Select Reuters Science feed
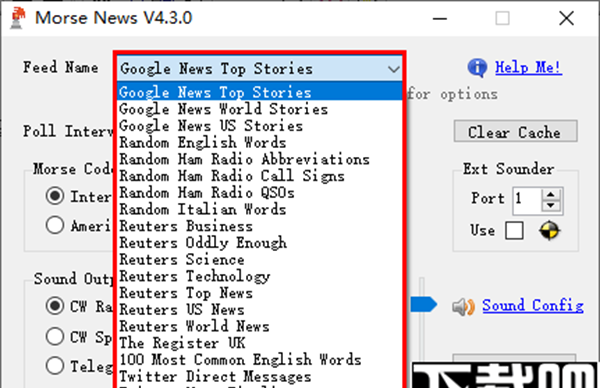 point(259,259)
